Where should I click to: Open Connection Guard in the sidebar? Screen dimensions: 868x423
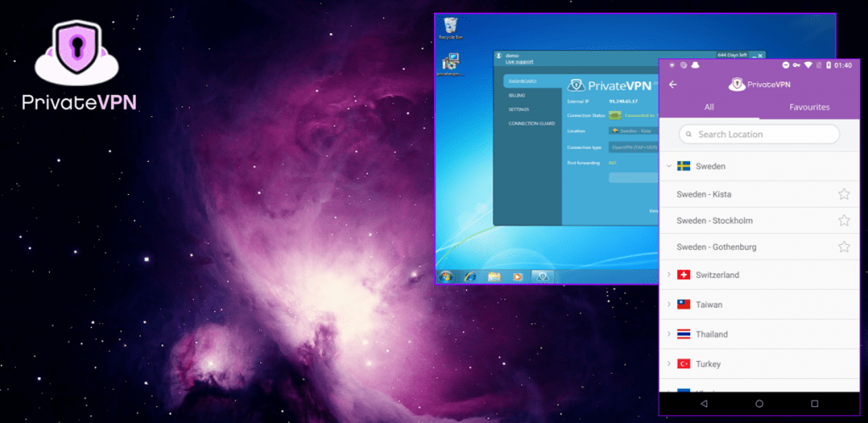pyautogui.click(x=531, y=124)
